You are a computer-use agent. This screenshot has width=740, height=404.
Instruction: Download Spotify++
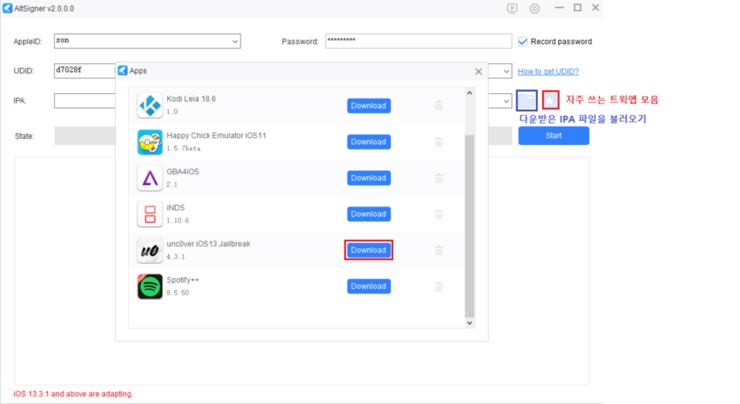click(369, 286)
